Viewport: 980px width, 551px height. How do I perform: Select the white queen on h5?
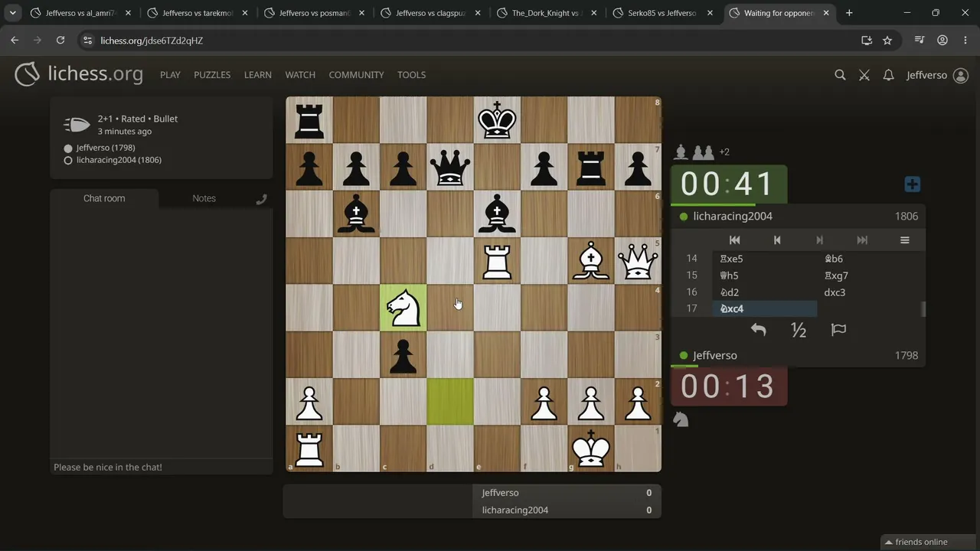[637, 261]
